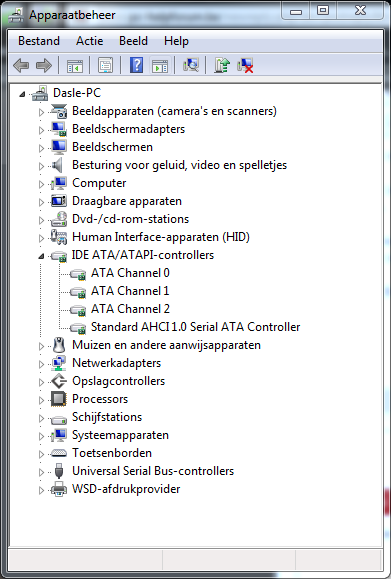Open the Properties toolbar icon
The width and height of the screenshot is (391, 579).
[x=106, y=66]
